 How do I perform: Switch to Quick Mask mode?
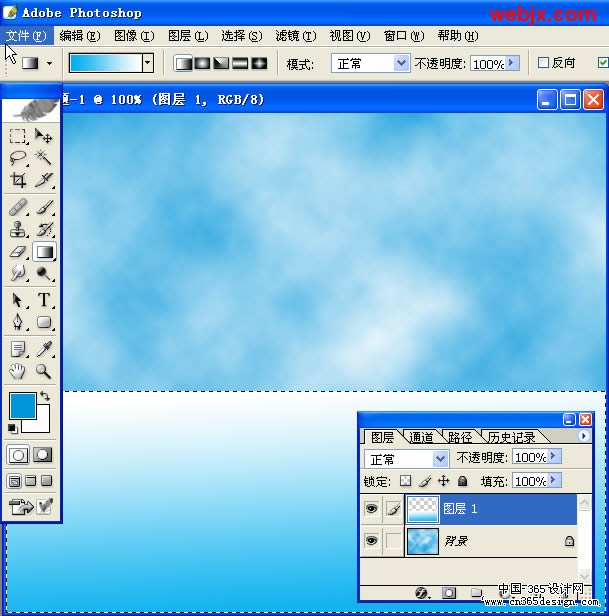tap(43, 455)
